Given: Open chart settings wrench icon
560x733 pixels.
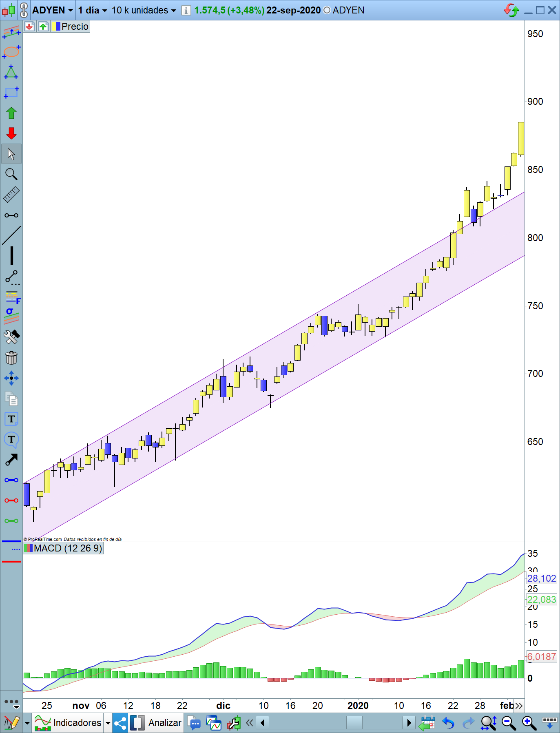Looking at the screenshot, I should click(x=234, y=723).
